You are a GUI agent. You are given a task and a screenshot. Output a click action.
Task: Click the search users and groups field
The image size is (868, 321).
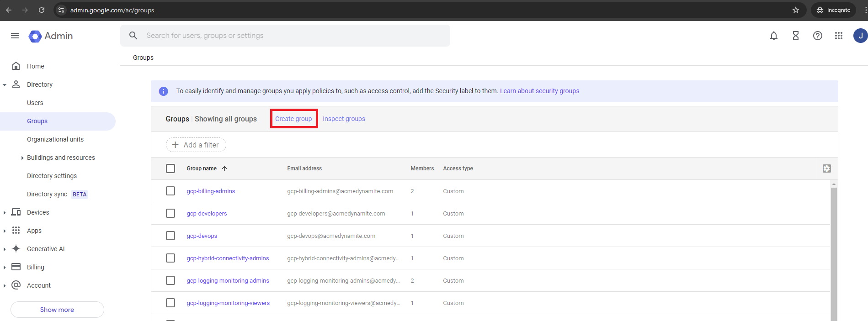pos(293,36)
